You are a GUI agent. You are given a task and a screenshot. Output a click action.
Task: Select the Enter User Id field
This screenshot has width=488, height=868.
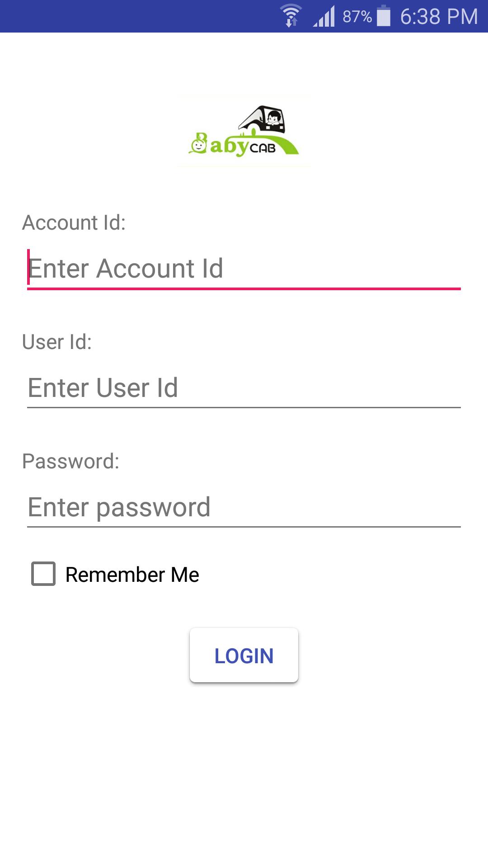click(244, 388)
